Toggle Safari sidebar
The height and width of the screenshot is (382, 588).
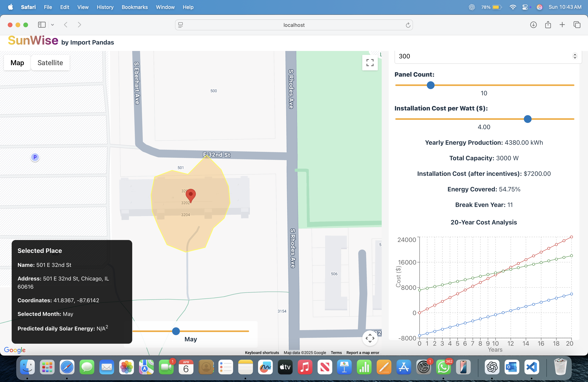pyautogui.click(x=42, y=25)
